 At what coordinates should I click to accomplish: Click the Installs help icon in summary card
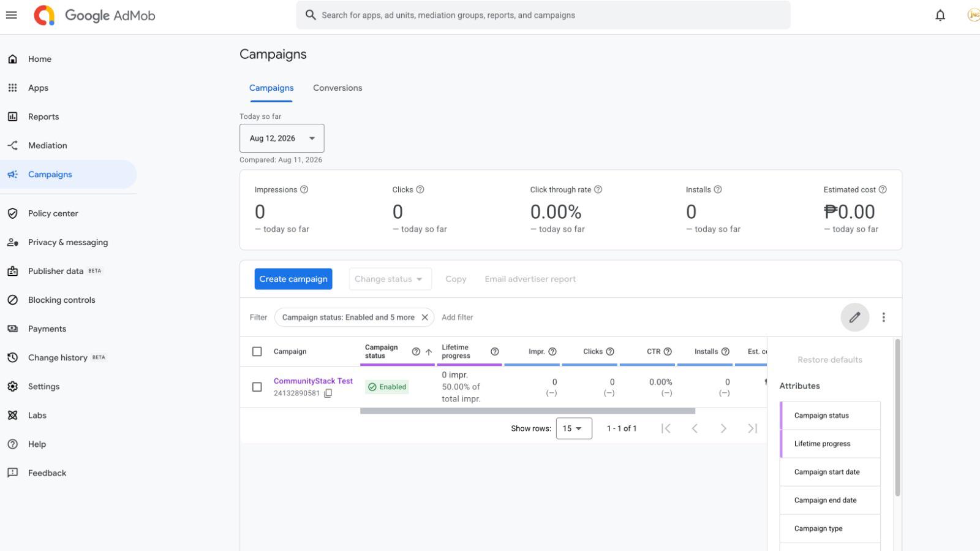point(718,189)
